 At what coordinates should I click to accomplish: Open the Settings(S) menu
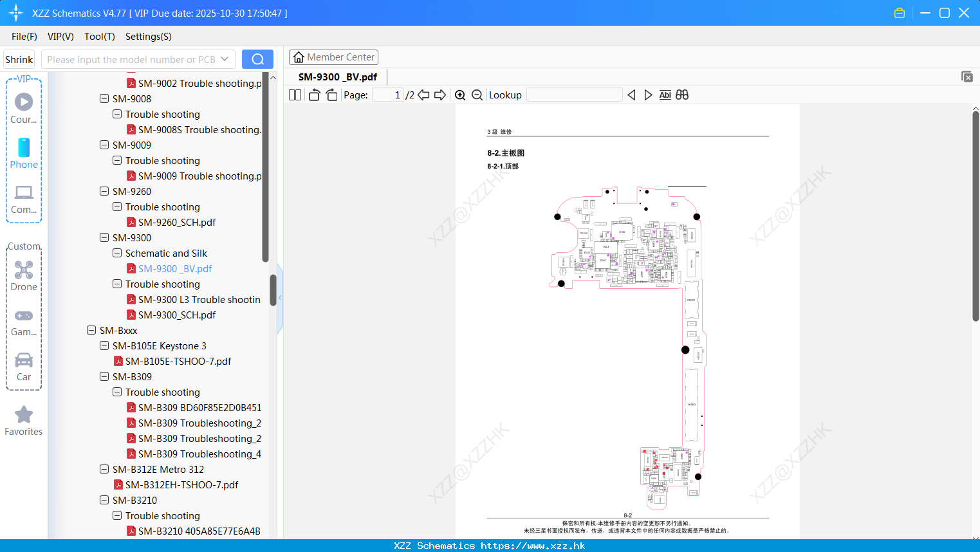click(x=148, y=36)
